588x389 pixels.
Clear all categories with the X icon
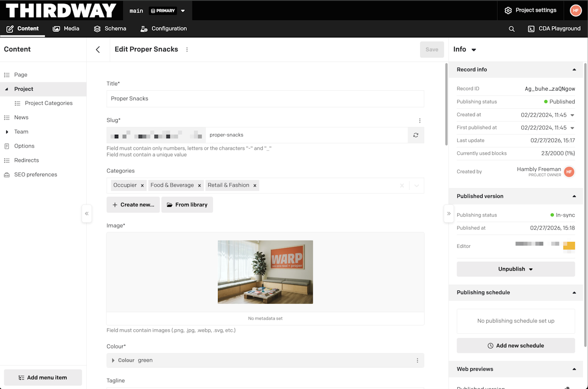pyautogui.click(x=402, y=186)
